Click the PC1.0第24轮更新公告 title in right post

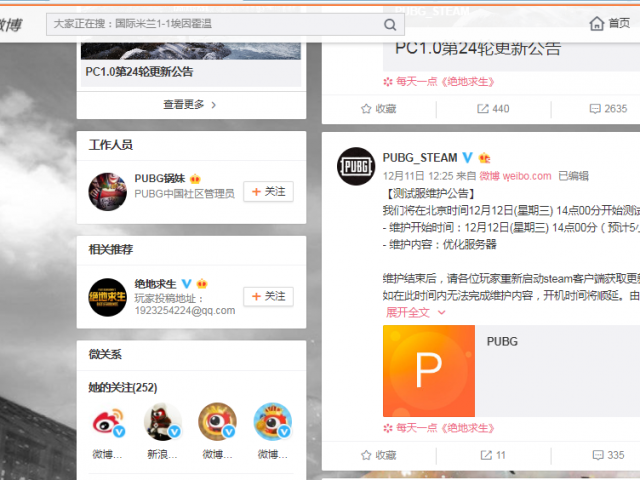(478, 49)
